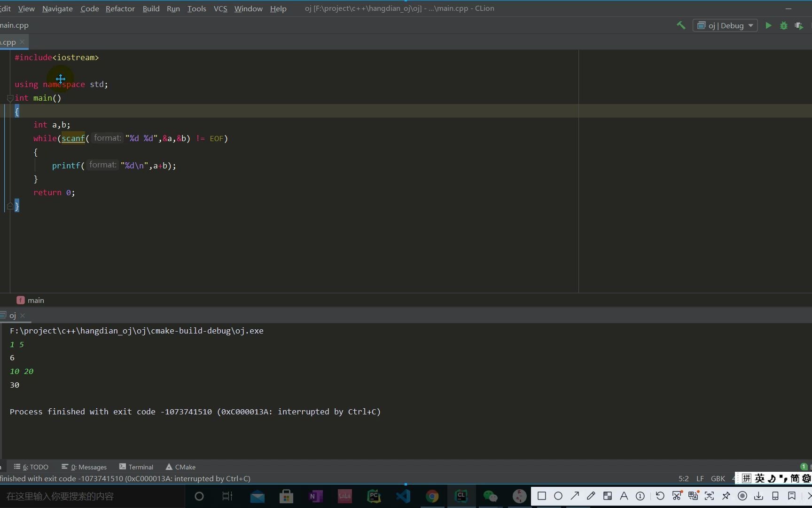Pin the screenshot with pin icon
812x508 pixels.
[x=726, y=496]
